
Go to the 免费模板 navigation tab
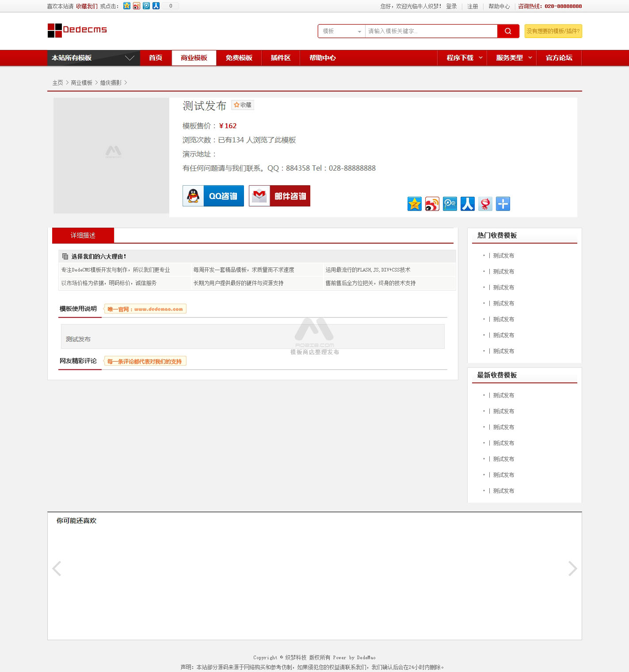239,58
